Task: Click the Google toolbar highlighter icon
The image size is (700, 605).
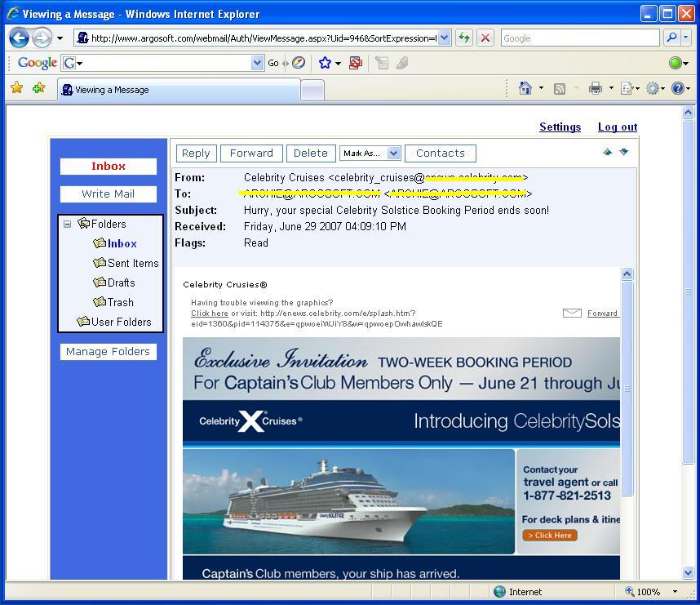Action: pos(402,63)
